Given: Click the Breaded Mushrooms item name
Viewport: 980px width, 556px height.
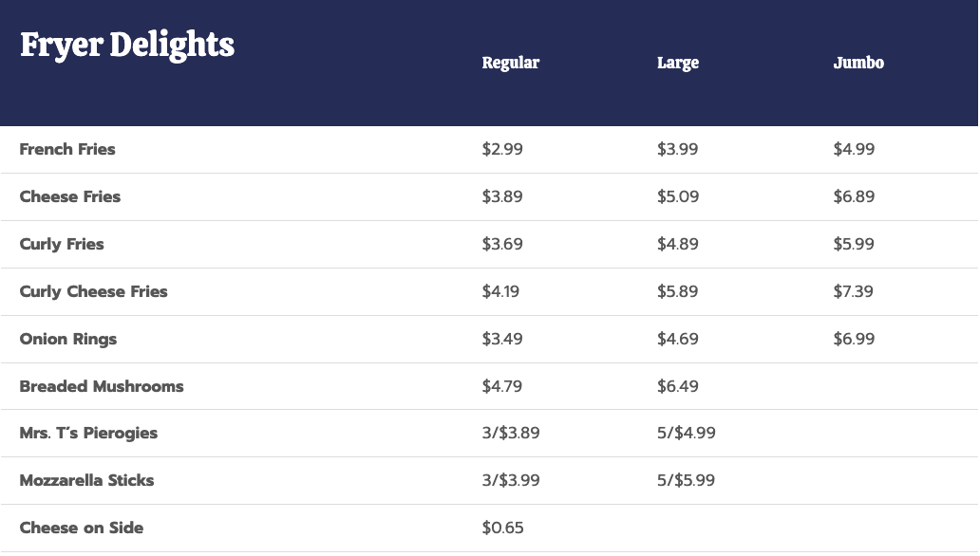Looking at the screenshot, I should coord(102,386).
